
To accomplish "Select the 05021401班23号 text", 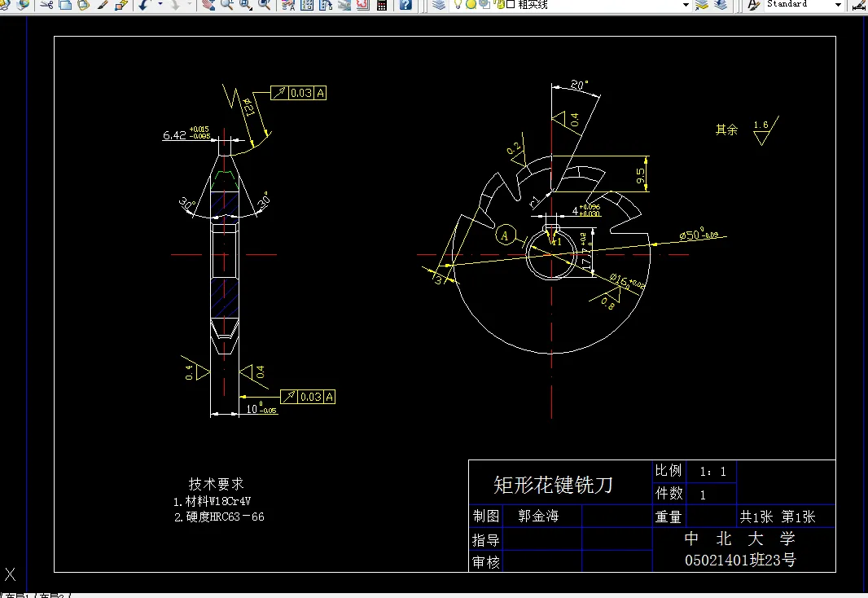I will click(740, 560).
